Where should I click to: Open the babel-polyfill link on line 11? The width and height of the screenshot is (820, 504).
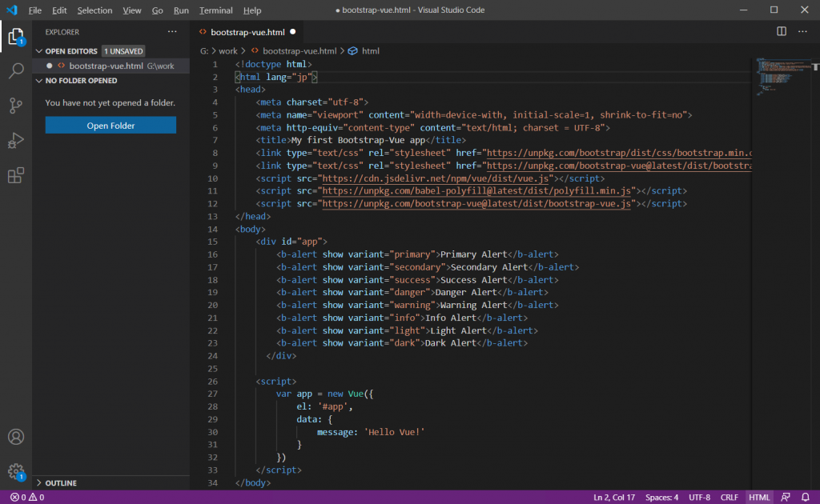[x=476, y=191]
